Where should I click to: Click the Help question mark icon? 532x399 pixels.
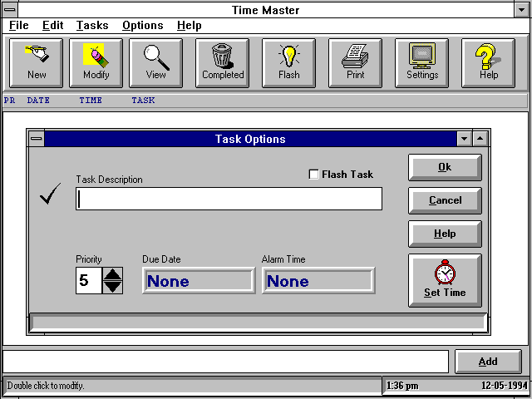pos(489,62)
